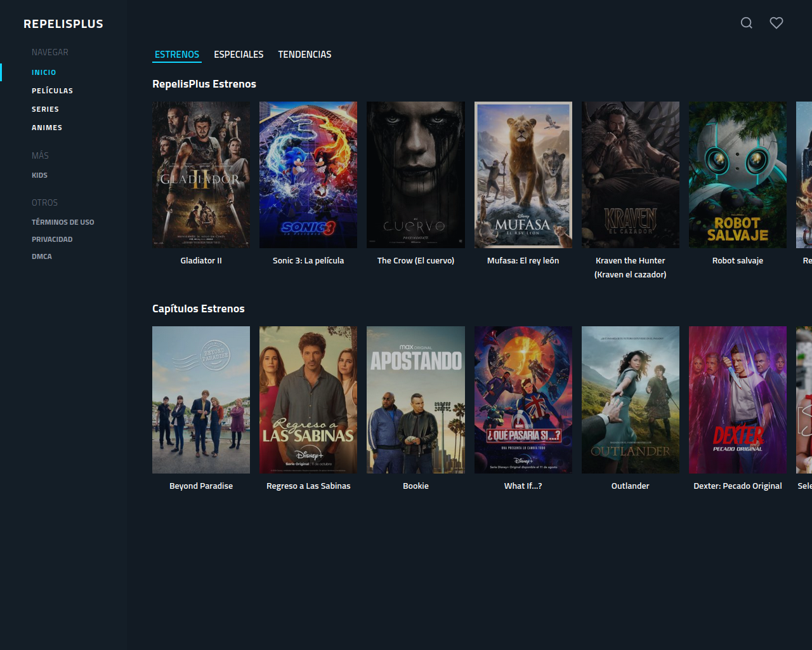Select the Estrenos tab

pos(177,55)
